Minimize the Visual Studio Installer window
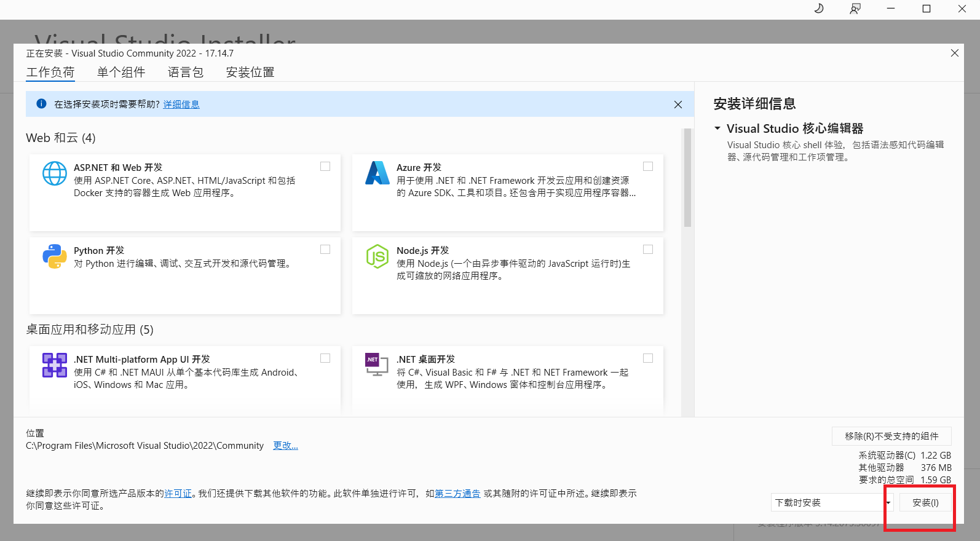Viewport: 980px width, 541px height. tap(891, 9)
